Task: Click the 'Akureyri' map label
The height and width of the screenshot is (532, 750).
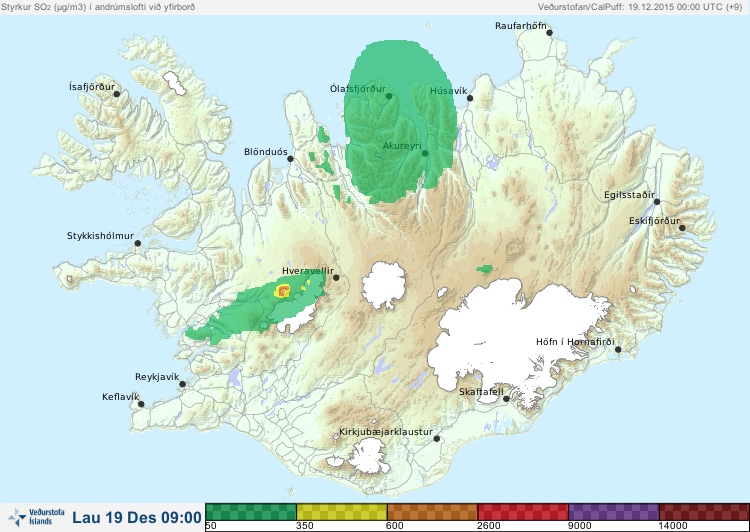Action: click(402, 146)
